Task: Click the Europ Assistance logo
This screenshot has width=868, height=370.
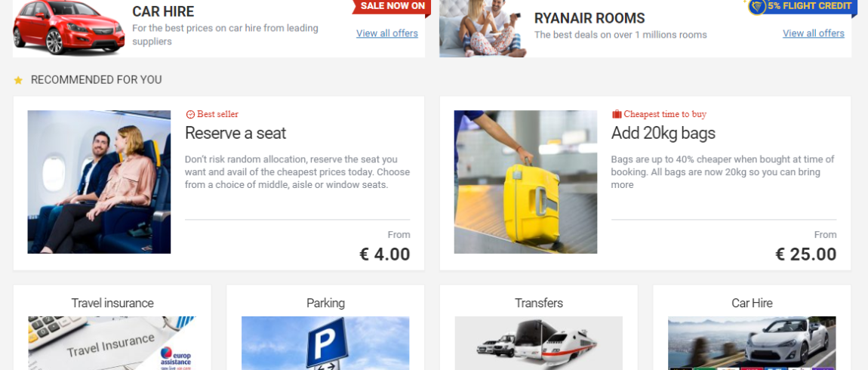Action: tap(175, 357)
